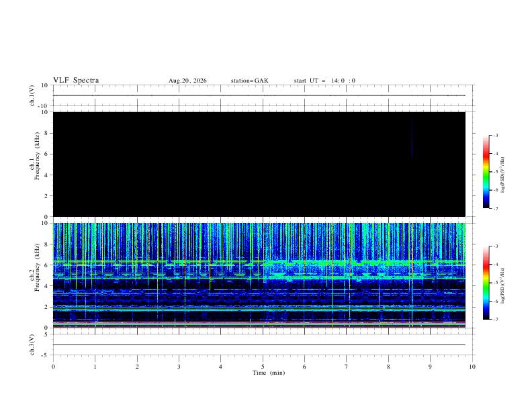Click the VLF Spectra title text

[x=76, y=81]
